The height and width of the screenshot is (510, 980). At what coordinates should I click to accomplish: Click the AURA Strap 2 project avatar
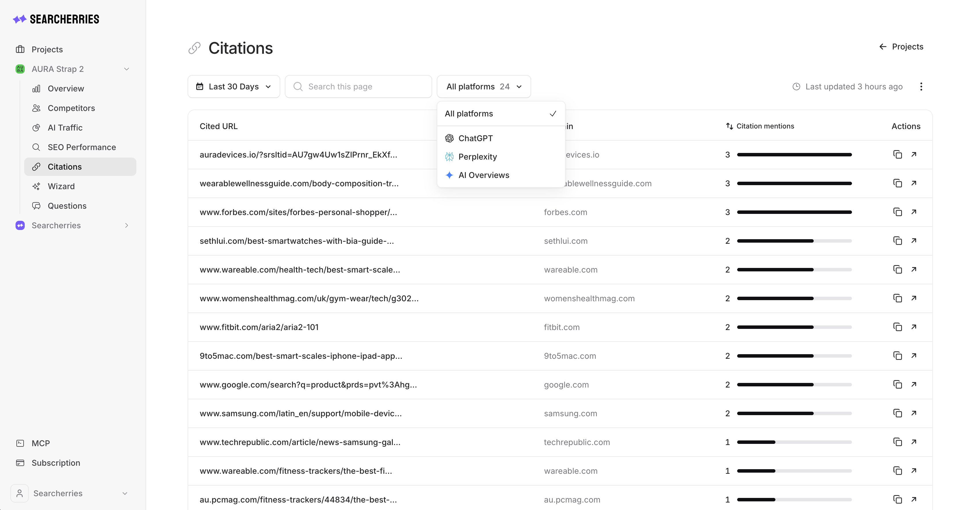(20, 69)
